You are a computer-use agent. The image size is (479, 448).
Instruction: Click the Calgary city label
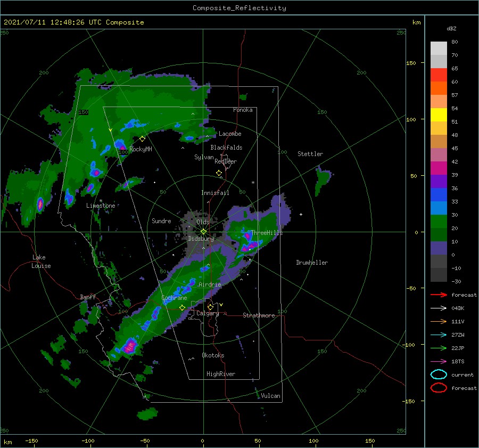(x=208, y=313)
